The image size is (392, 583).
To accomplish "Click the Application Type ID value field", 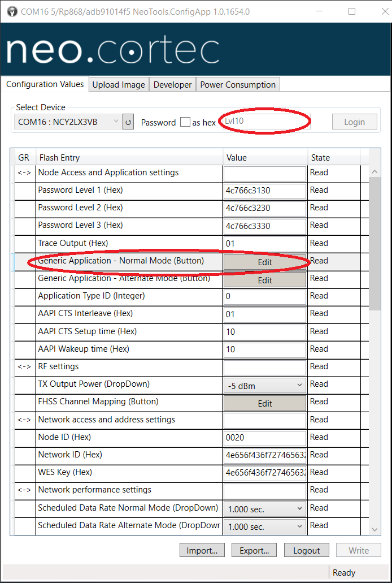I will coord(264,296).
